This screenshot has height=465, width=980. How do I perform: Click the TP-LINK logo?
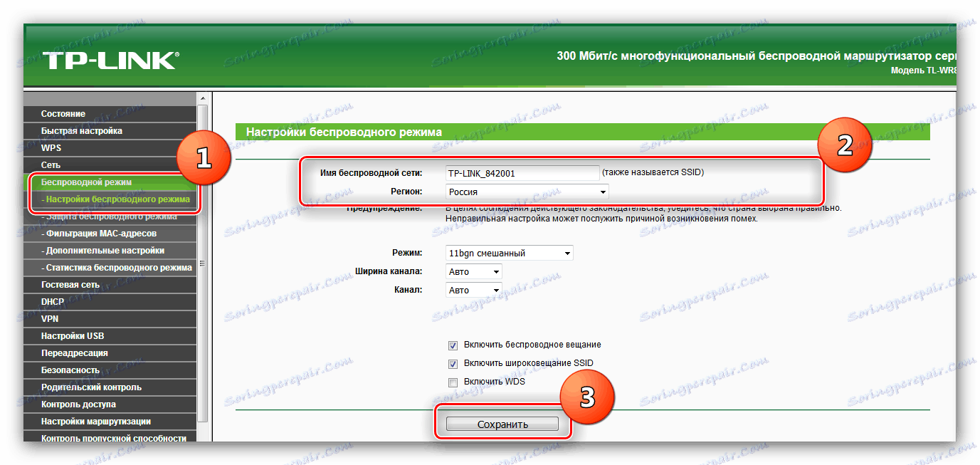pos(110,60)
